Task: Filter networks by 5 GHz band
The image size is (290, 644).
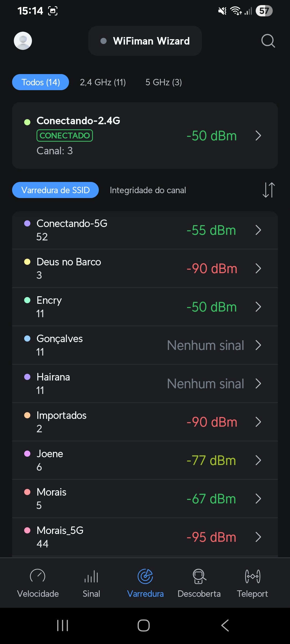Action: 164,82
